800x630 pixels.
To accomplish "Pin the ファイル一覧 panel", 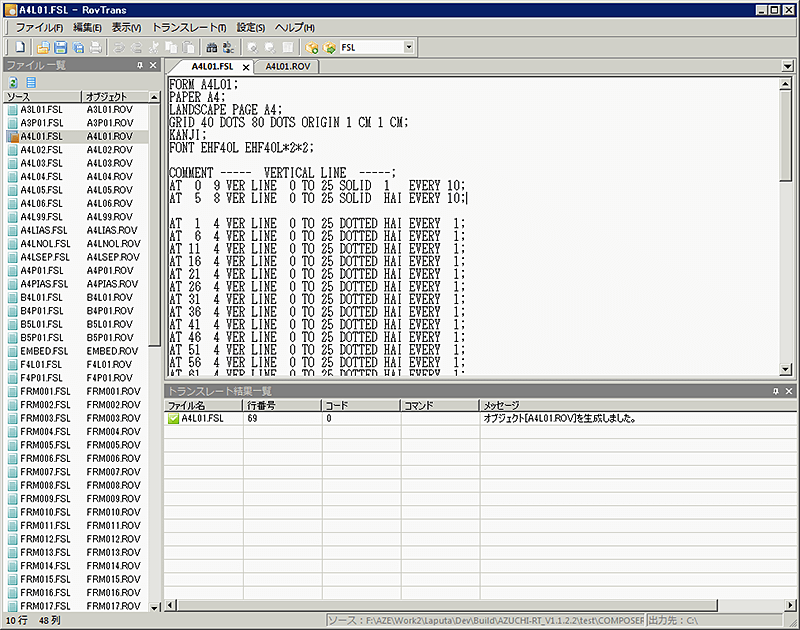I will (140, 65).
